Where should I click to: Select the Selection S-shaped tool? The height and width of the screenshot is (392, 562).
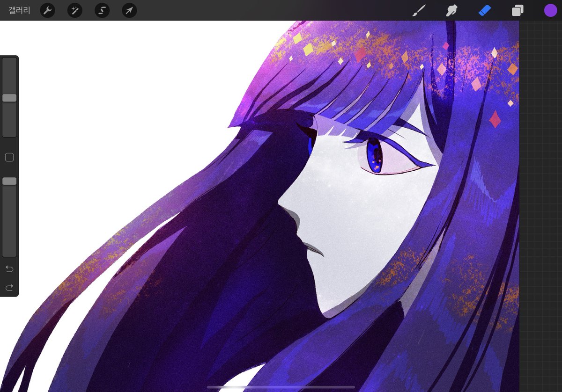point(102,10)
